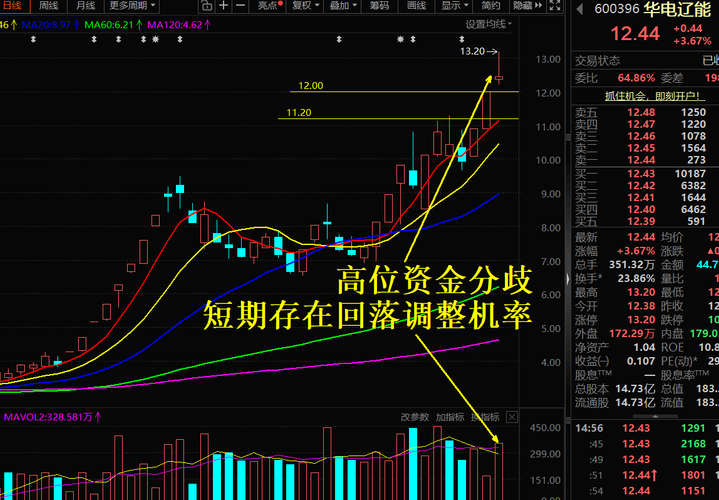
Task: Switch to 周线 weekly period tab
Action: point(48,6)
